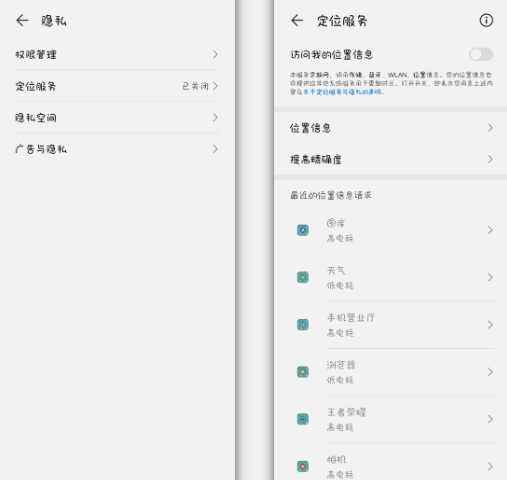The image size is (507, 480).
Task: Expand the 权限管理 chevron
Action: click(x=215, y=55)
